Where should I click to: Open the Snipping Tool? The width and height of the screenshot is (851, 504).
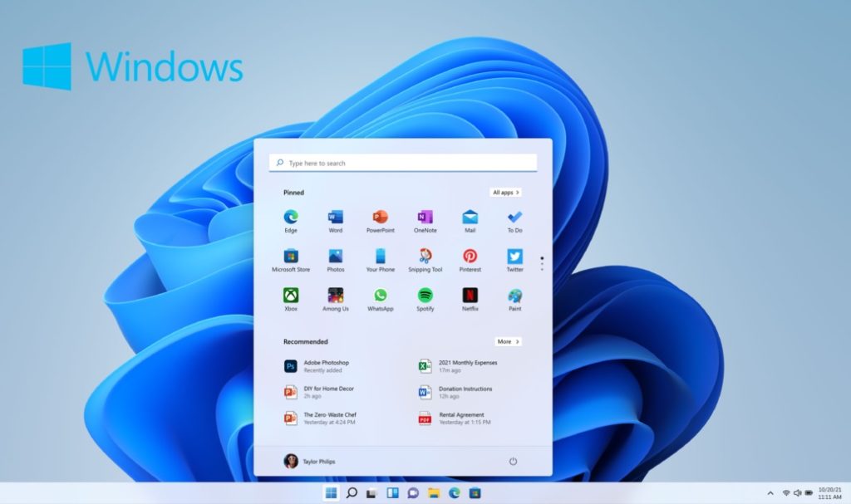point(425,260)
